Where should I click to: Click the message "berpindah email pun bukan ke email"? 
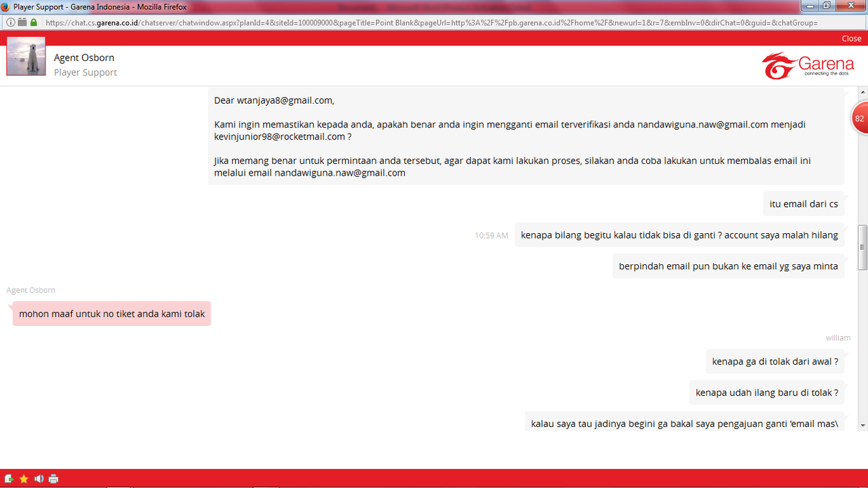(728, 266)
